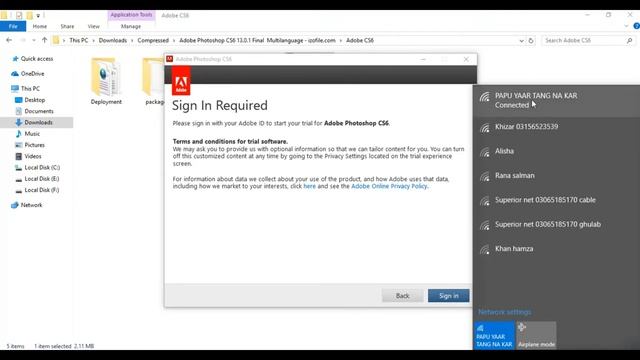Viewport: 640px width, 360px height.
Task: Select the Alisha Wi-Fi network
Action: point(556,151)
